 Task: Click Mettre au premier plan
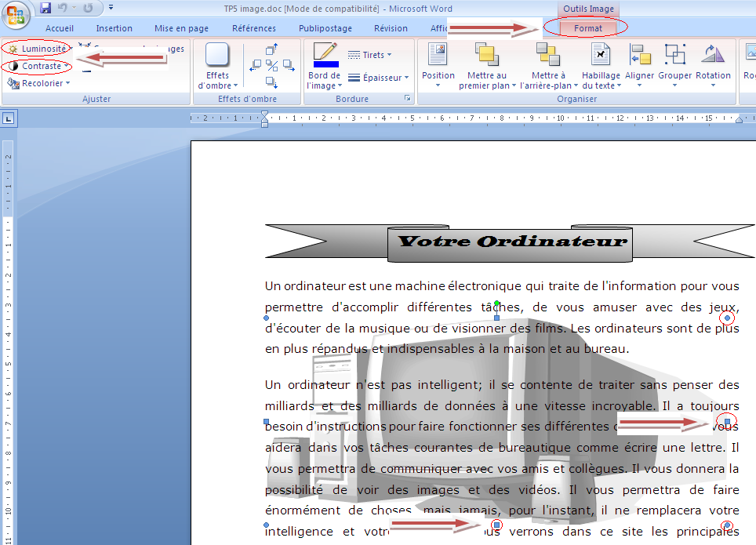coord(487,66)
